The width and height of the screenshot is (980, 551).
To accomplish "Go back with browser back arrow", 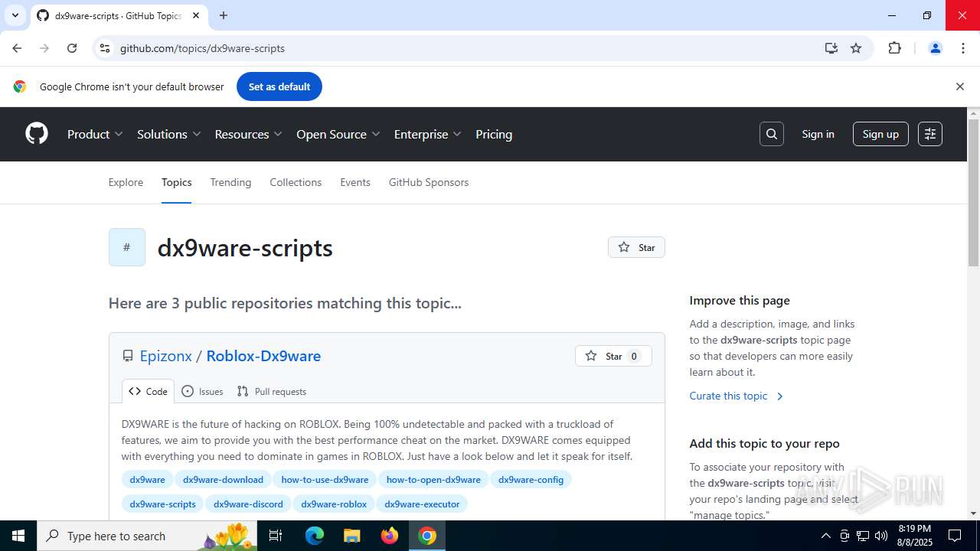I will (x=17, y=48).
